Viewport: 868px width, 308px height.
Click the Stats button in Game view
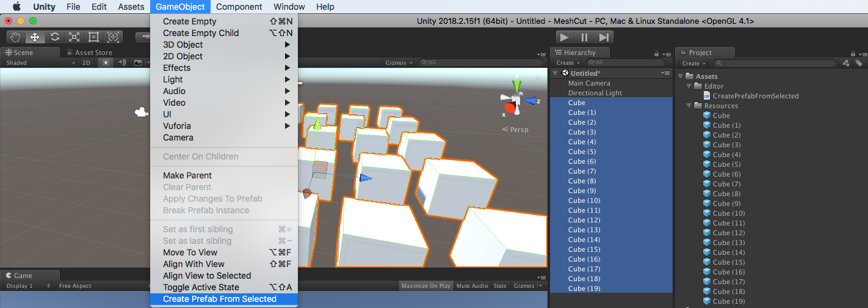tap(500, 285)
